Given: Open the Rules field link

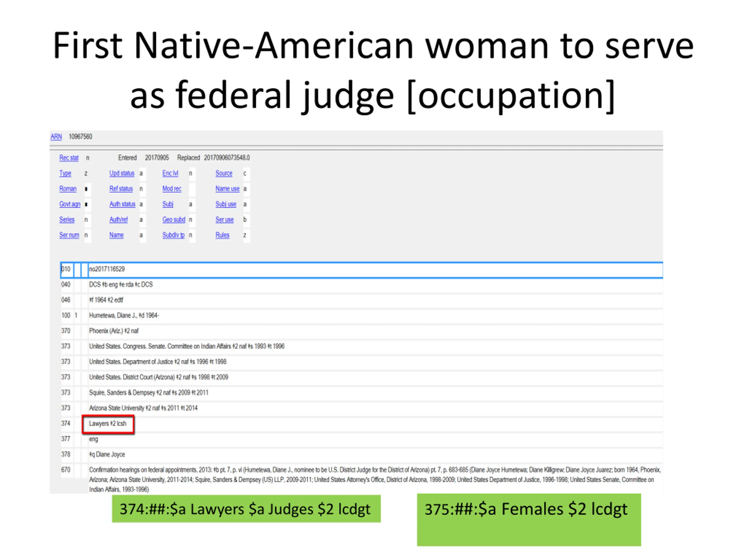Looking at the screenshot, I should [x=222, y=235].
